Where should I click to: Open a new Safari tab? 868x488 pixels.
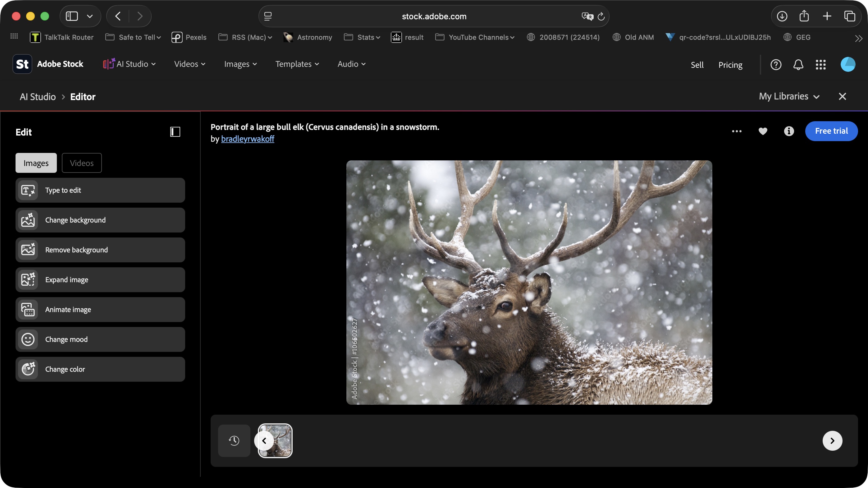(827, 16)
